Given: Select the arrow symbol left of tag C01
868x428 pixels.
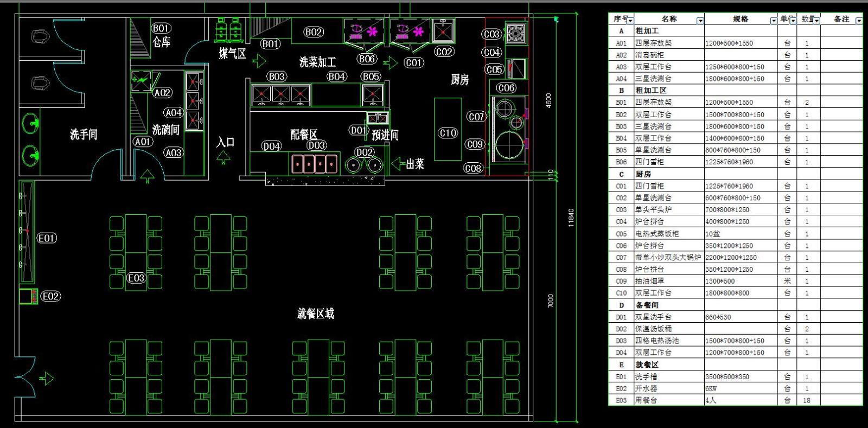Looking at the screenshot, I should click(391, 63).
